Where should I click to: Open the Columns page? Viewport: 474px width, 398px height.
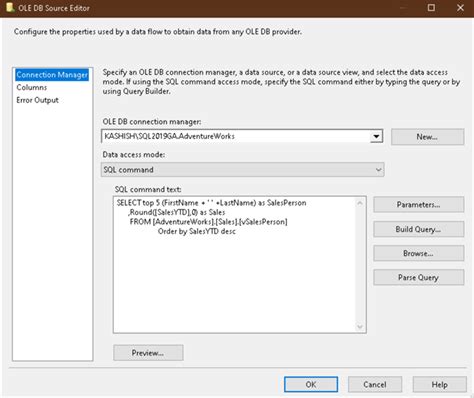pyautogui.click(x=32, y=87)
